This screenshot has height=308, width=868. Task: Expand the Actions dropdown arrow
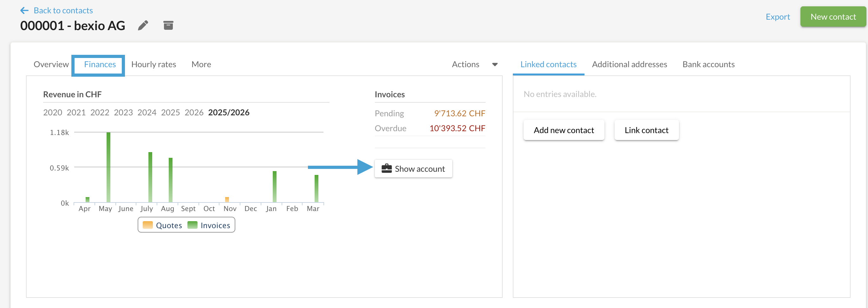(495, 65)
